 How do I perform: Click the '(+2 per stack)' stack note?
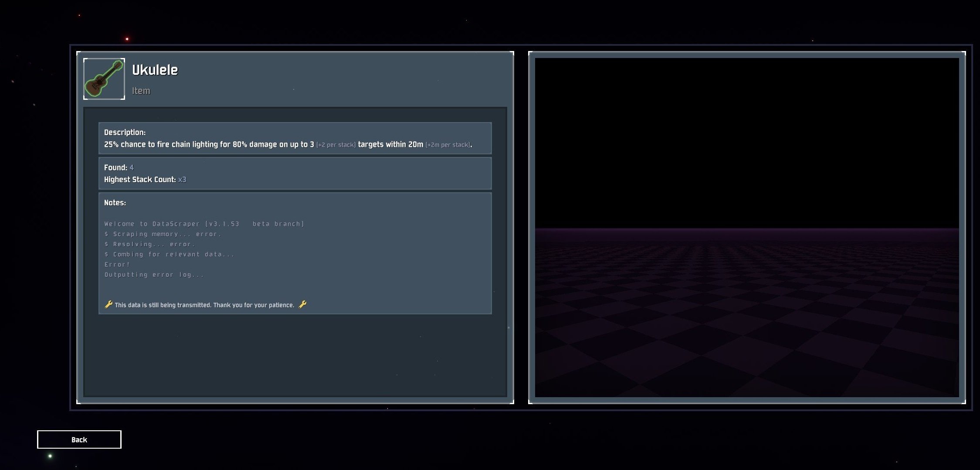(x=336, y=145)
